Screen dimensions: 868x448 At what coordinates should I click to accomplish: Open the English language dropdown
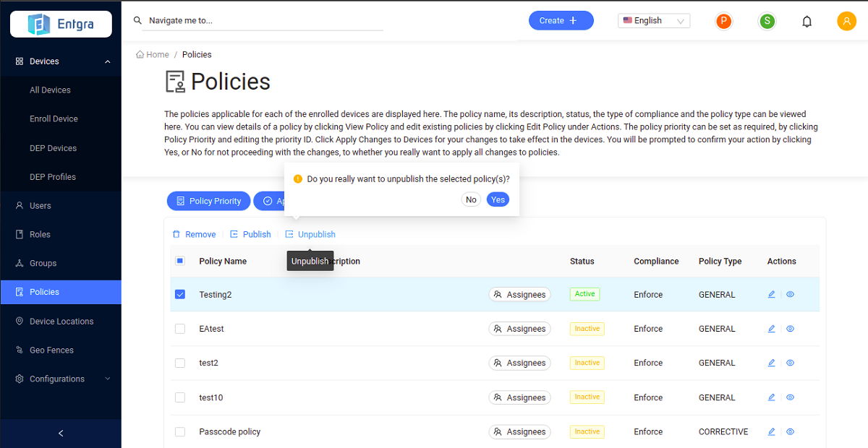654,21
